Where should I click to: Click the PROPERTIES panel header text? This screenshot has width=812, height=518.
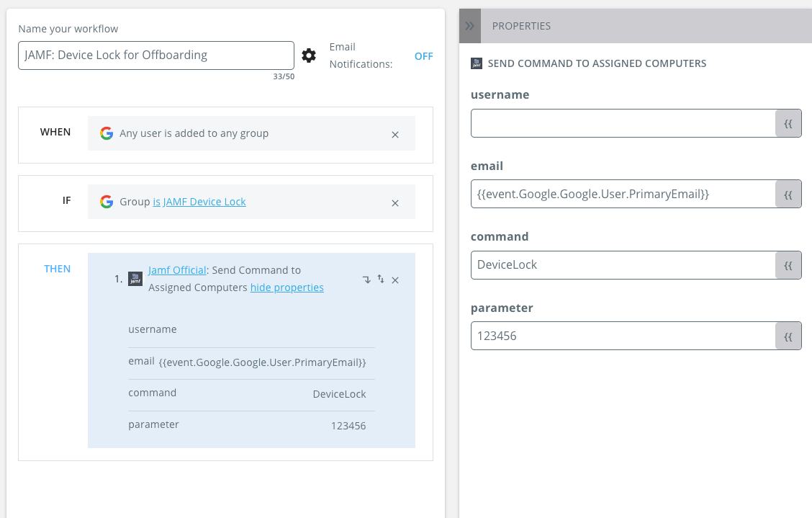click(521, 26)
